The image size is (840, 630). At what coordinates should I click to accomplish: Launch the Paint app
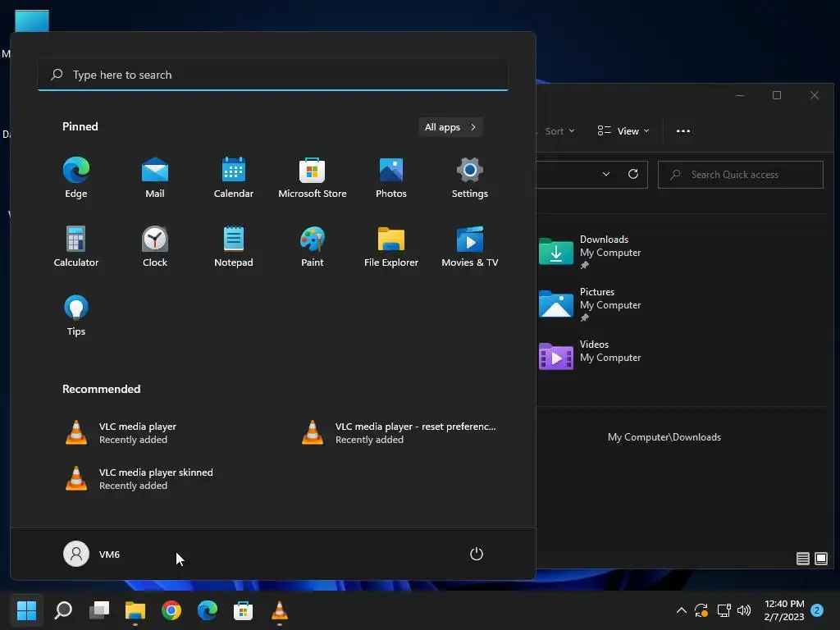pos(313,247)
